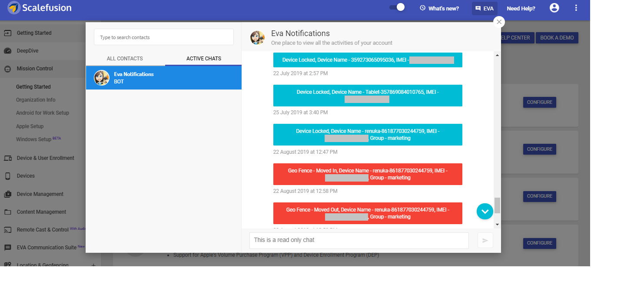
Task: Click the DeepDive gauge icon
Action: pyautogui.click(x=8, y=51)
